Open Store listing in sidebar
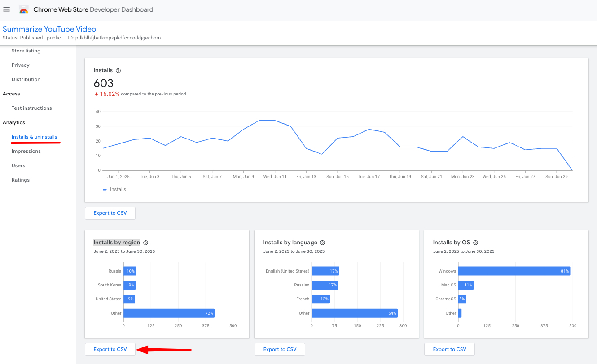The height and width of the screenshot is (364, 597). [26, 51]
